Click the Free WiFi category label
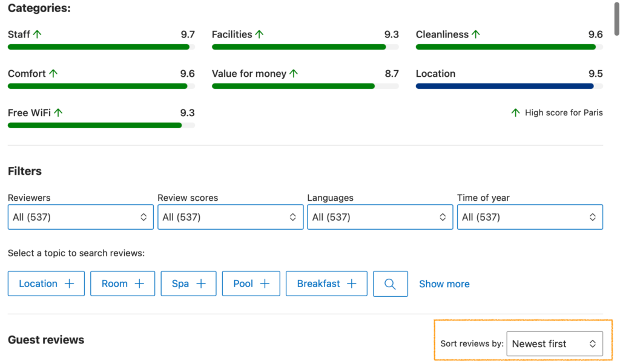Image resolution: width=620 pixels, height=364 pixels. [x=29, y=113]
